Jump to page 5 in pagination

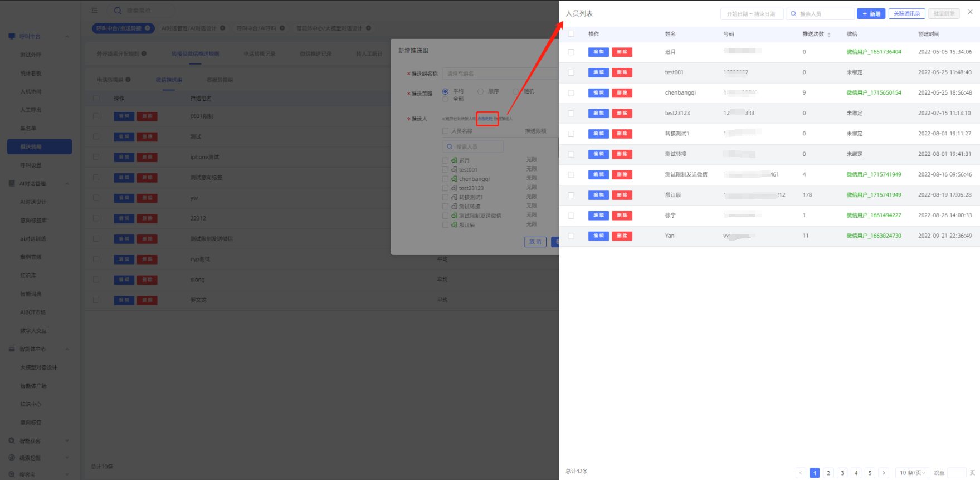[x=870, y=473]
